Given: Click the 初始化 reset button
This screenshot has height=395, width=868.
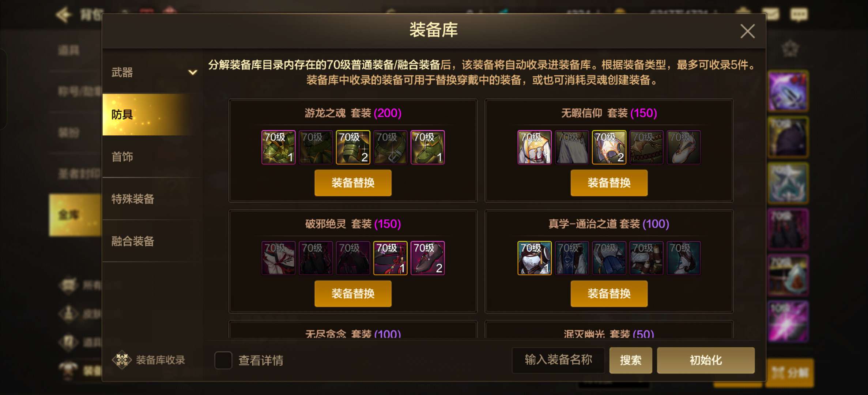Looking at the screenshot, I should pyautogui.click(x=706, y=360).
